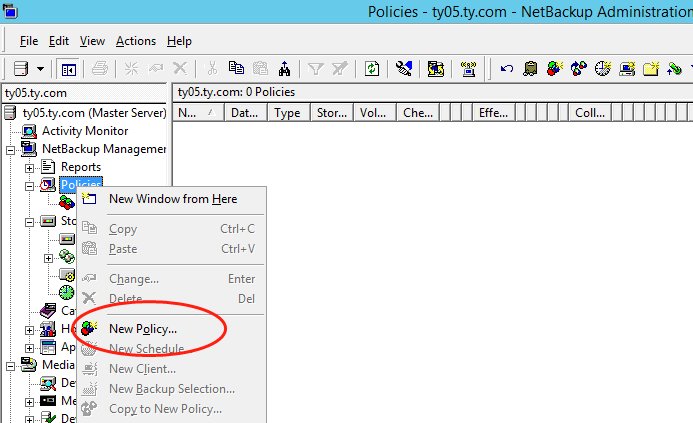This screenshot has height=423, width=693.
Task: Click the computer New Client toolbar icon
Action: point(627,69)
